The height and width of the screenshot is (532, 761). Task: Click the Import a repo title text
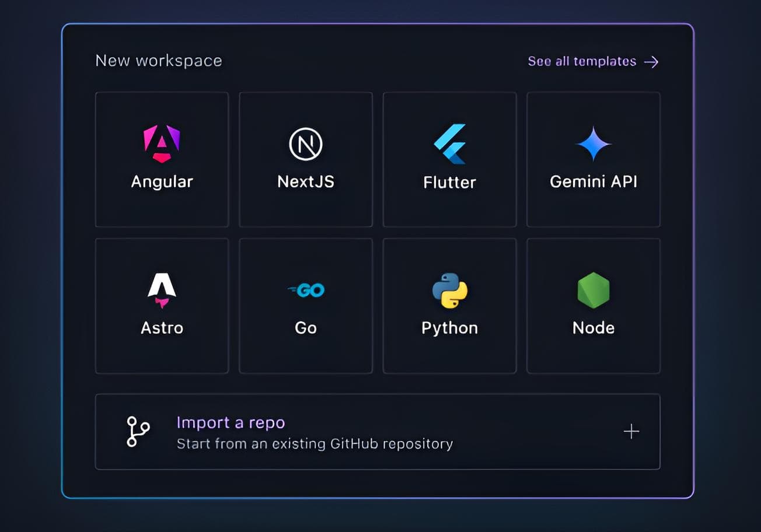[231, 422]
